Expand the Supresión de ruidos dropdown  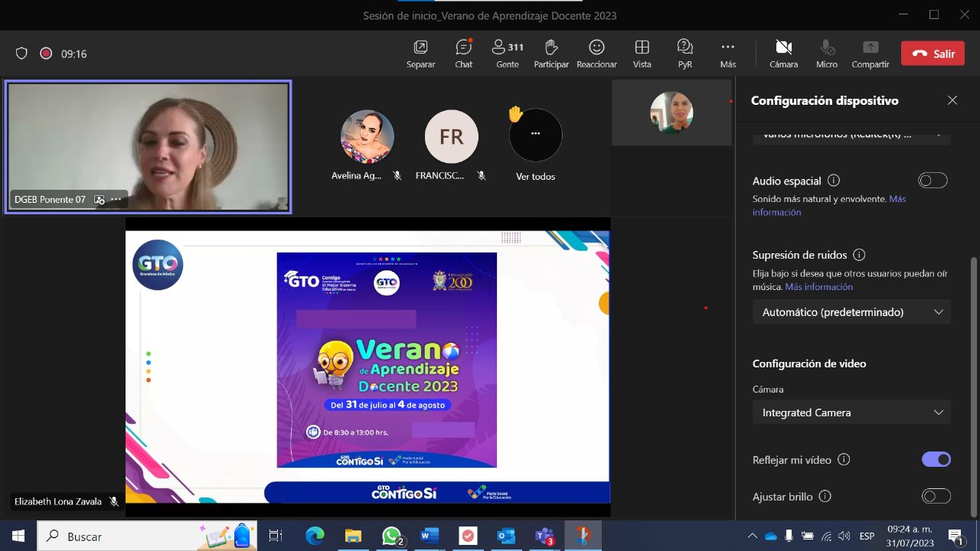(851, 312)
